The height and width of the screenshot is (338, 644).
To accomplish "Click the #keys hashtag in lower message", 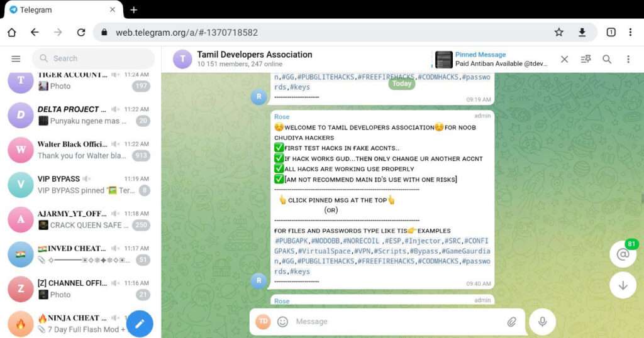I will point(300,271).
